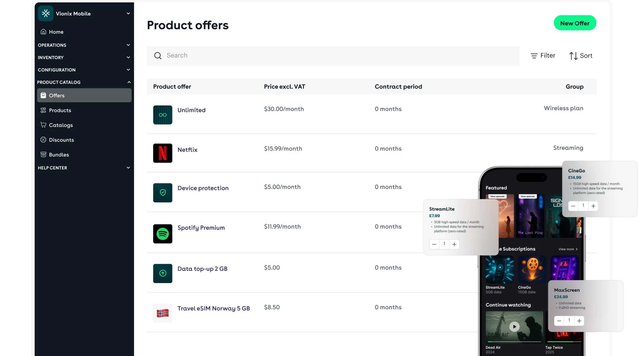Open the Data top-up 2 GB offer
The image size is (644, 356).
pos(202,269)
